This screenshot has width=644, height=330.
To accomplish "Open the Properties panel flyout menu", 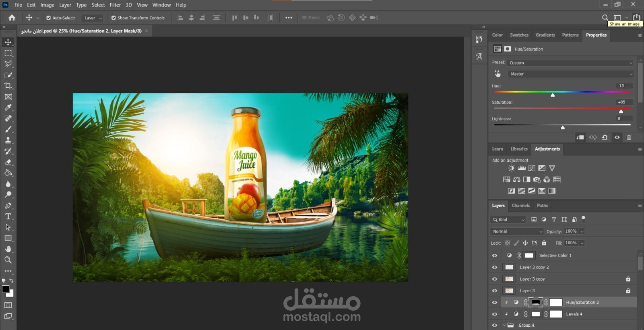I will 640,35.
